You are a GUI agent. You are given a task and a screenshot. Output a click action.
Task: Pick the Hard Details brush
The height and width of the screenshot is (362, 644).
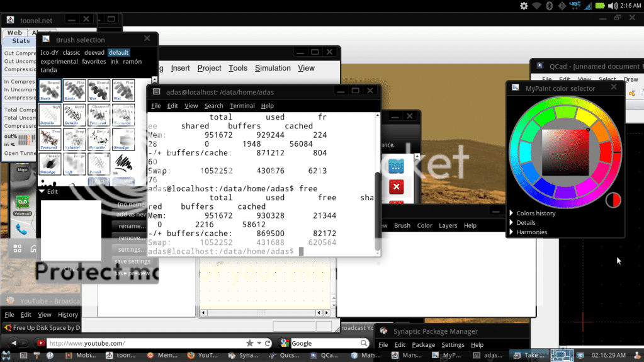pyautogui.click(x=74, y=115)
